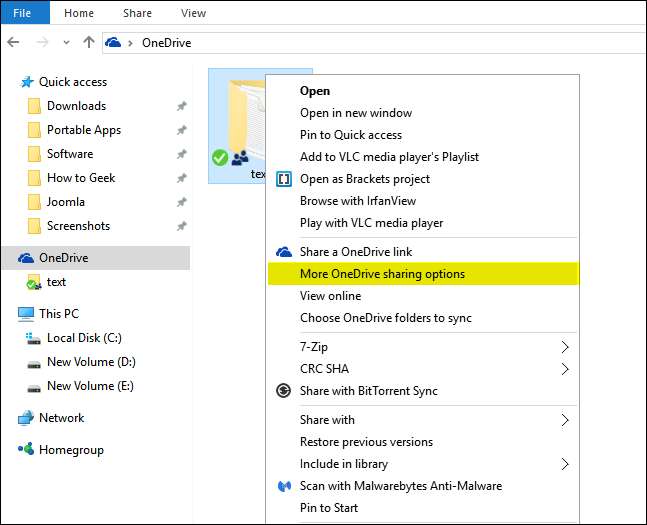Expand the 7-Zip submenu arrow

point(565,347)
